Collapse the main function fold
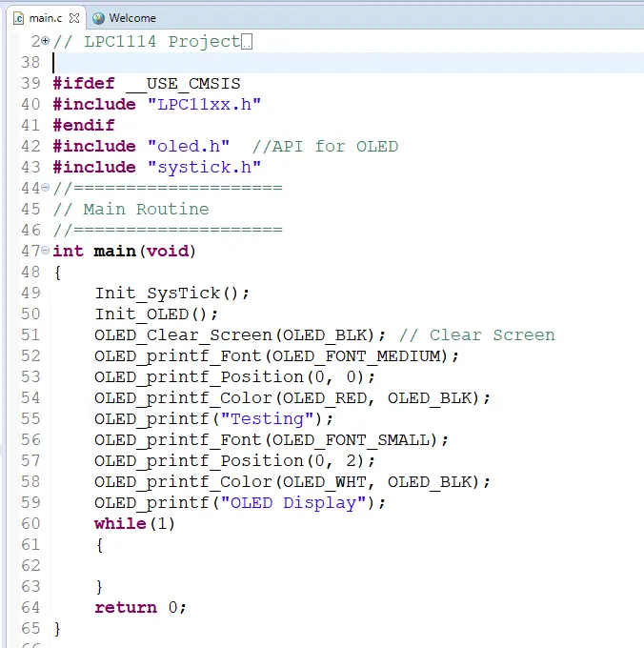 pyautogui.click(x=46, y=252)
